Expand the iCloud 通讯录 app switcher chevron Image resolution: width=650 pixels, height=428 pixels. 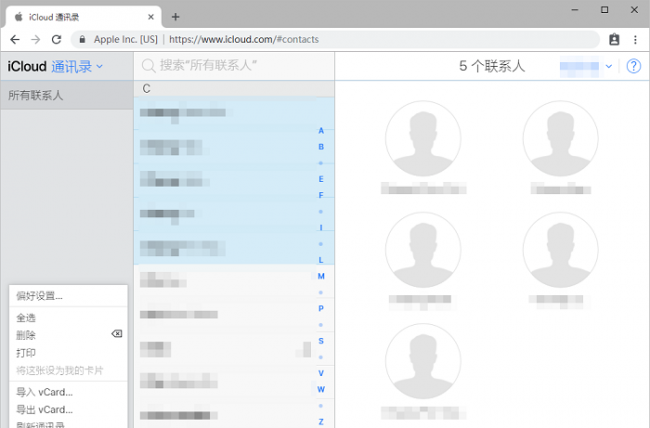pyautogui.click(x=99, y=66)
